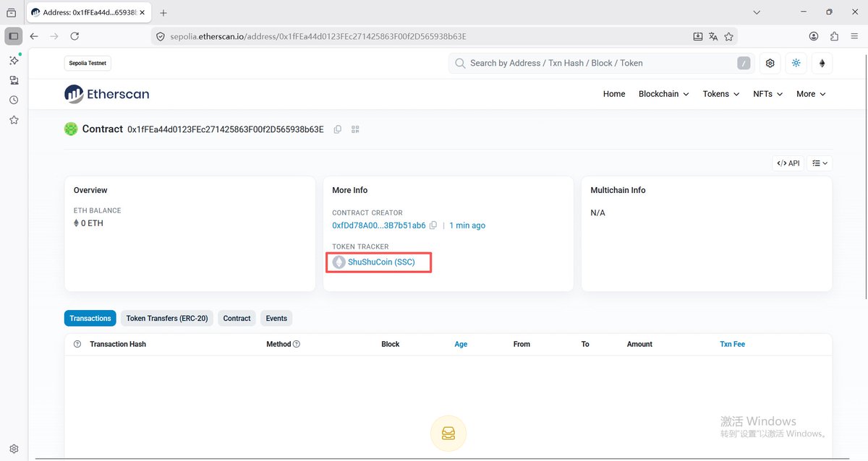Image resolution: width=868 pixels, height=461 pixels.
Task: Go to Home in navigation
Action: tap(614, 94)
